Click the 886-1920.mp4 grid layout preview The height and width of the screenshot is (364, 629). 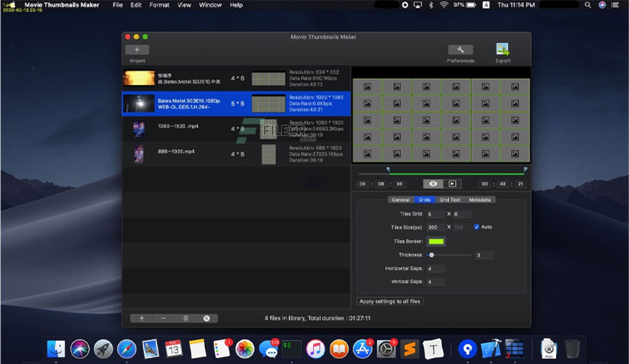click(x=269, y=154)
